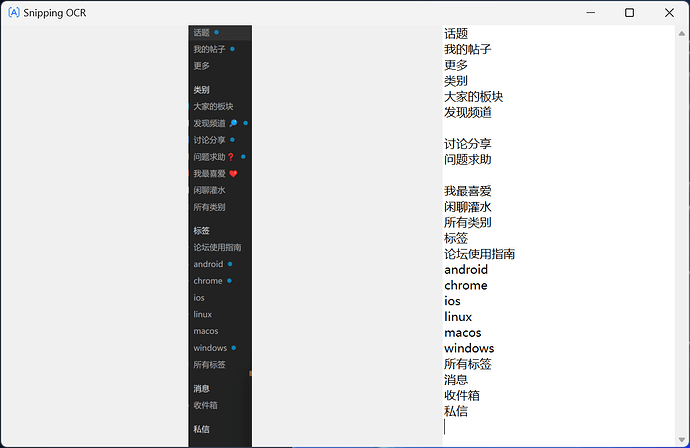Viewport: 690px width, 448px height.
Task: Click 闲聊灌水 in the sidebar image
Action: pos(209,190)
